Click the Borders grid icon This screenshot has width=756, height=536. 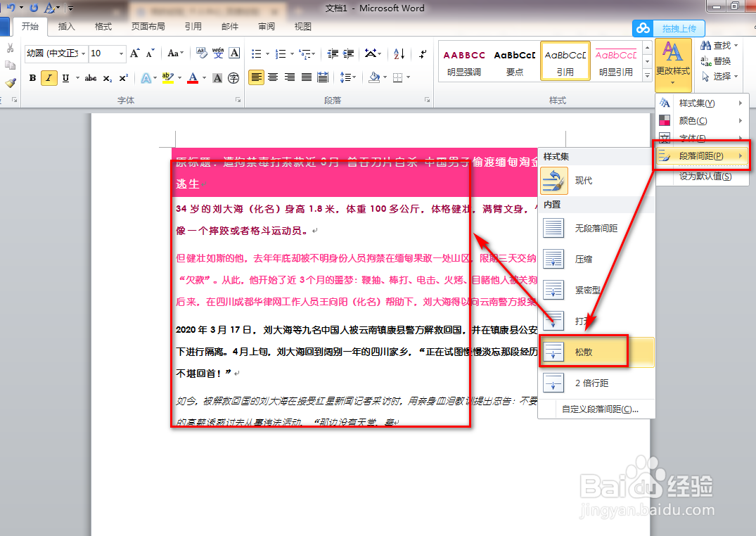tap(398, 77)
